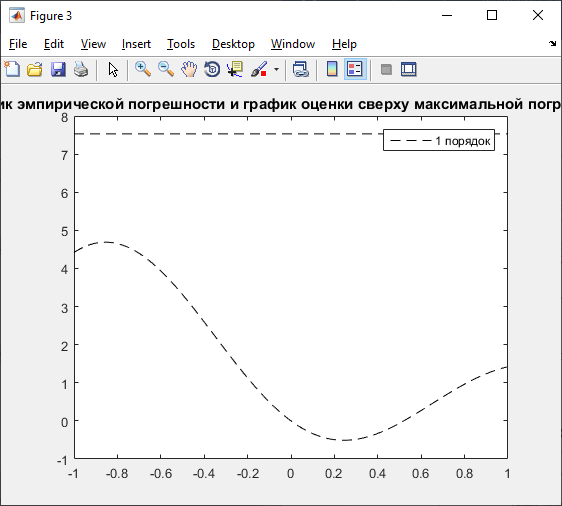
Task: Activate the Zoom In magnifier tool
Action: 143,69
